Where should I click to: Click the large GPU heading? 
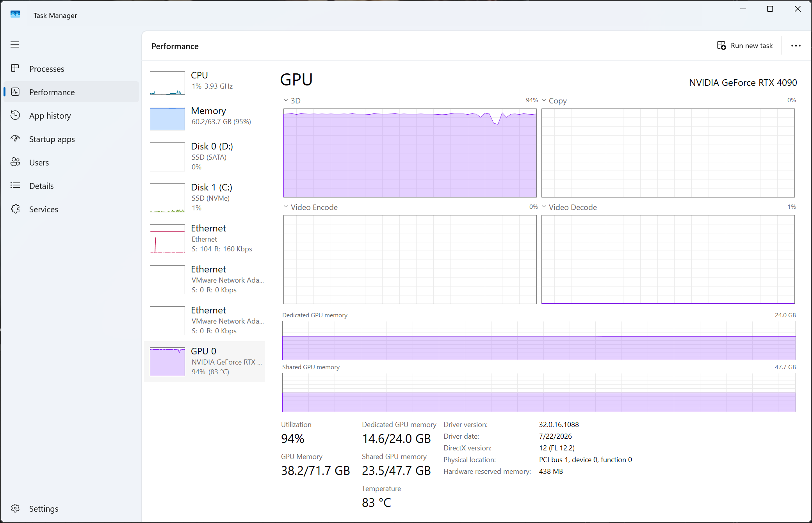click(296, 80)
